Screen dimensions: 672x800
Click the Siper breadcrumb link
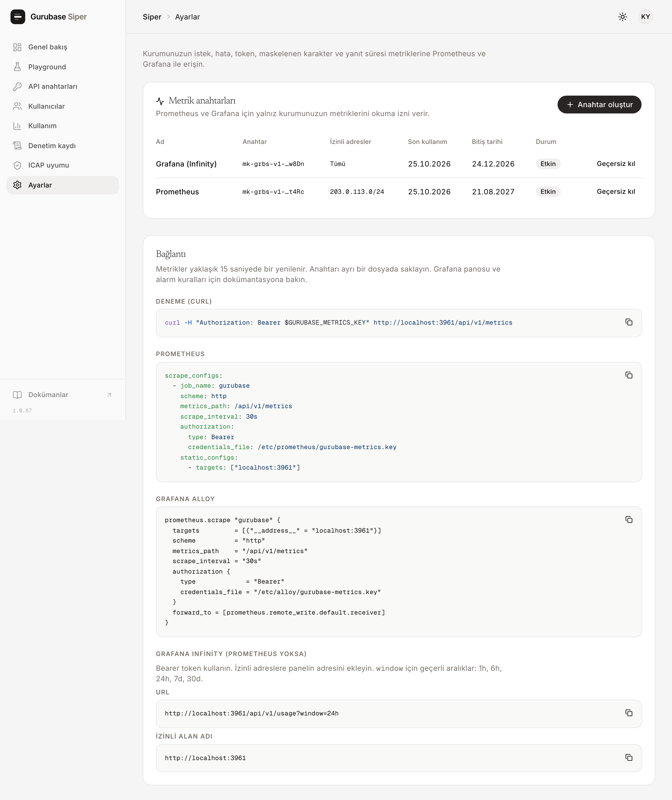(152, 17)
